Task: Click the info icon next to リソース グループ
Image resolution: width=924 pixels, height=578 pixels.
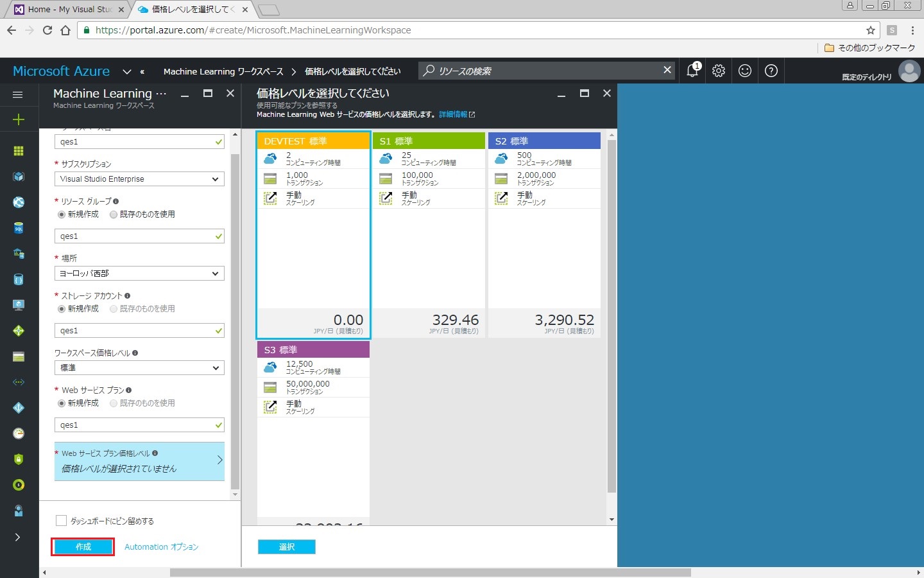Action: pyautogui.click(x=116, y=201)
